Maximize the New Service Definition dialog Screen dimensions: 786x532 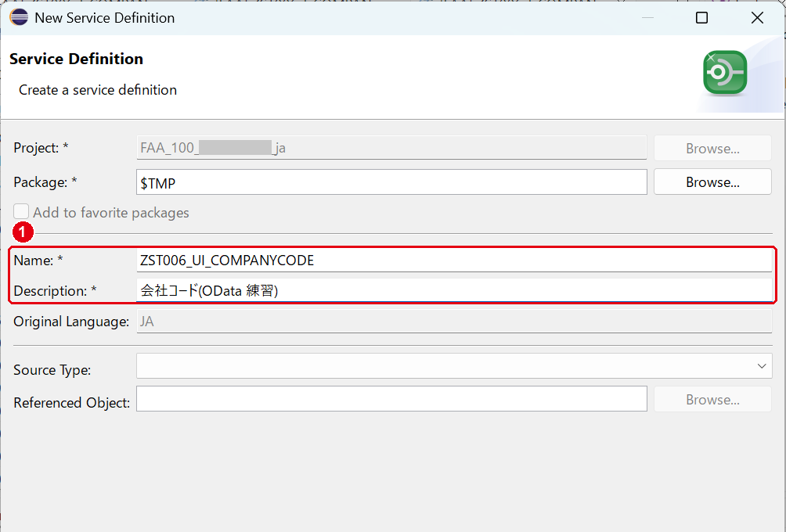(x=701, y=17)
